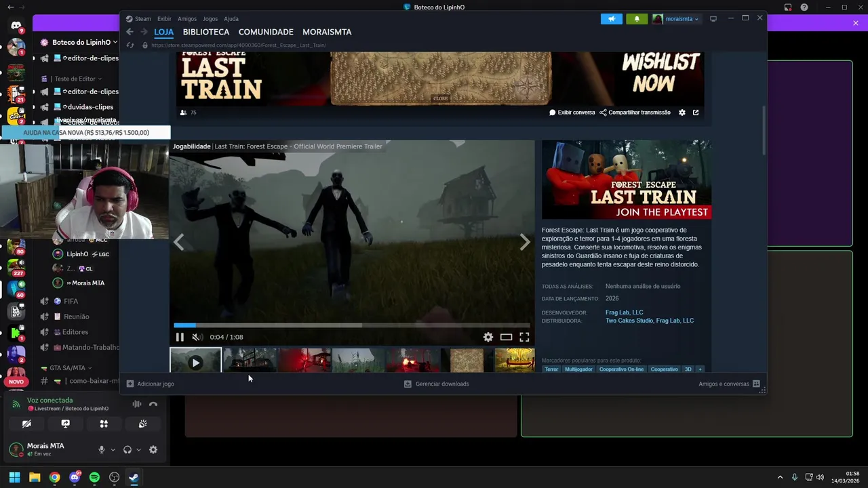Go back with Steam's back arrow

(x=130, y=32)
